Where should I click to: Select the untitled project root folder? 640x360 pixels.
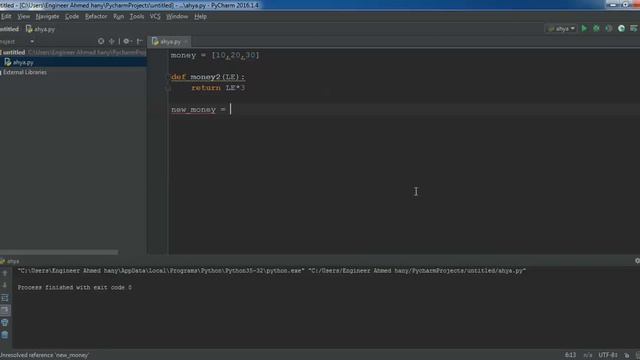[14, 53]
